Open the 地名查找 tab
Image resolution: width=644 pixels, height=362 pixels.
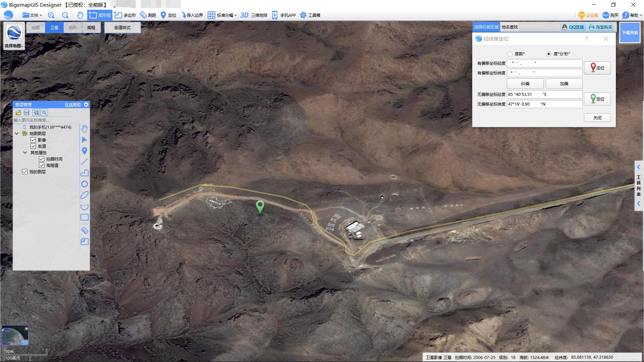509,27
